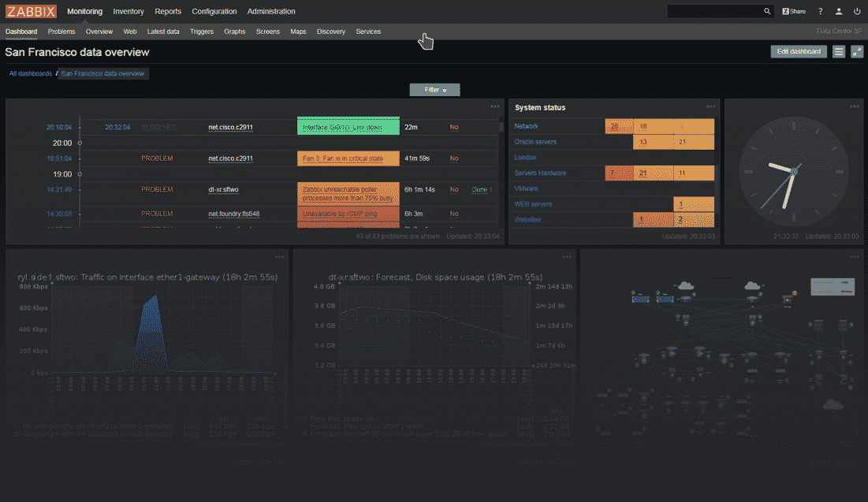868x502 pixels.
Task: Click the network map legend thumbnail
Action: click(x=833, y=286)
